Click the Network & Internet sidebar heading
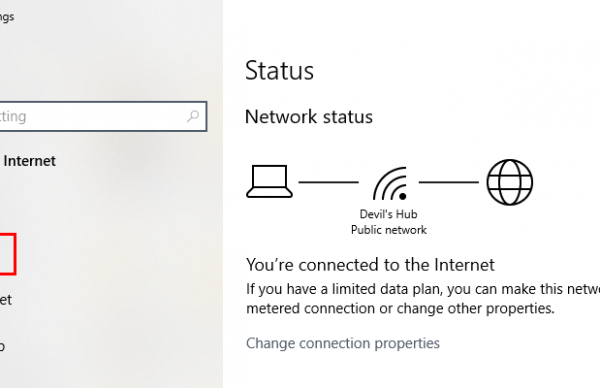 tap(28, 161)
